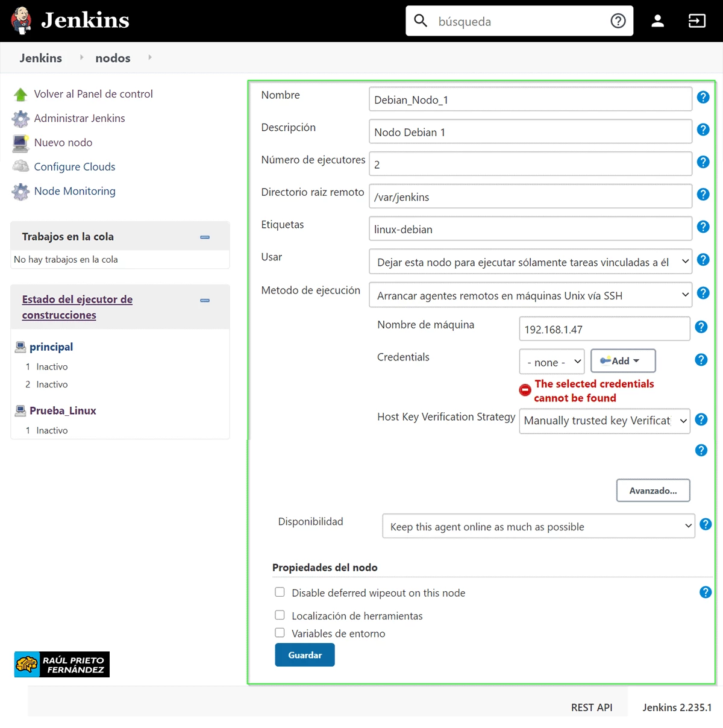The height and width of the screenshot is (728, 723).
Task: Click the Nuevo nodo computer icon
Action: click(20, 143)
